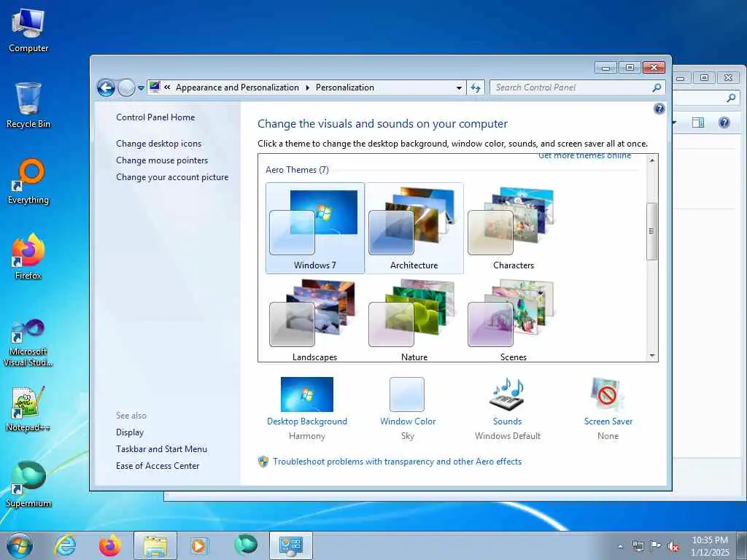The height and width of the screenshot is (560, 747).
Task: Select the Scenes theme
Action: (513, 320)
